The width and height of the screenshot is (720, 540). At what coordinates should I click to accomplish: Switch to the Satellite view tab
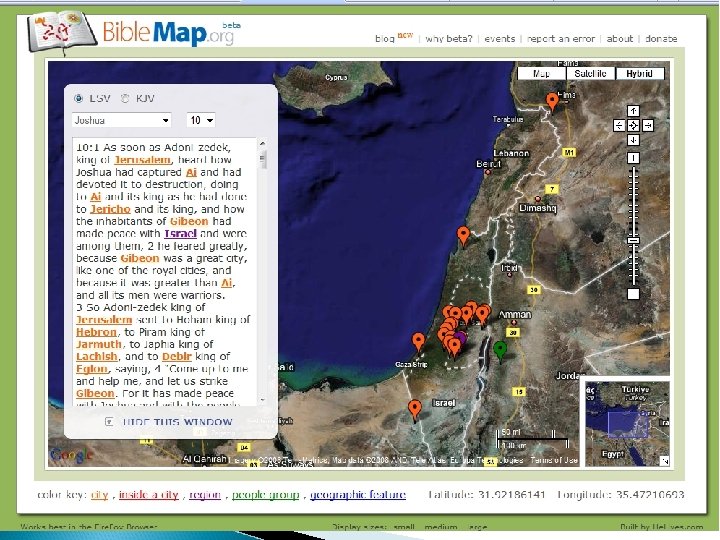(x=590, y=73)
